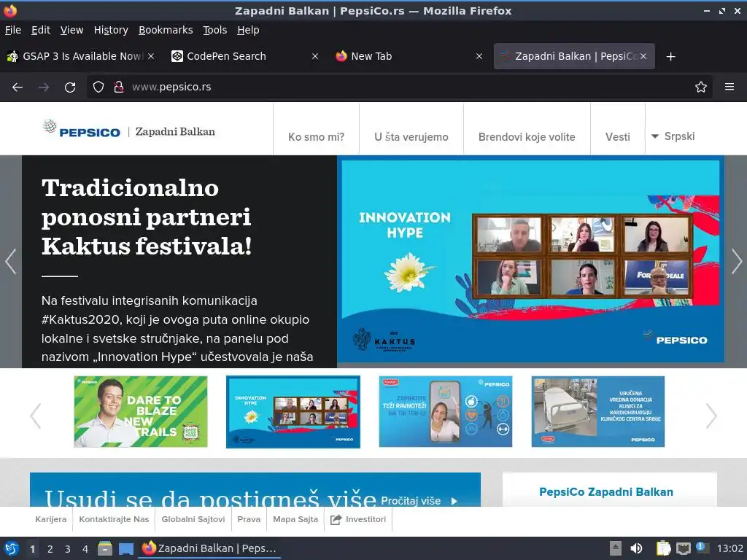Switch to the CodePen Search tab

tap(245, 56)
